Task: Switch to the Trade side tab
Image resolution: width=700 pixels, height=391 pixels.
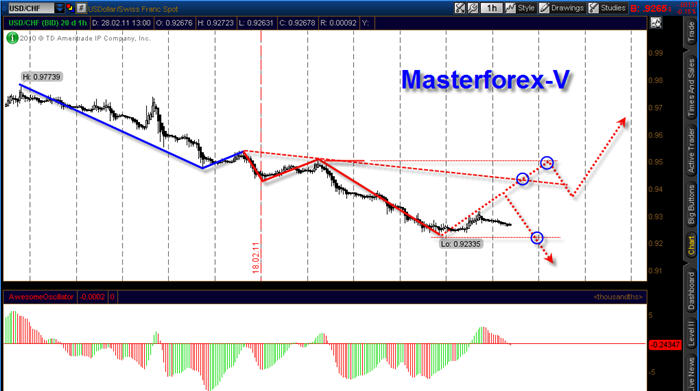Action: (692, 32)
